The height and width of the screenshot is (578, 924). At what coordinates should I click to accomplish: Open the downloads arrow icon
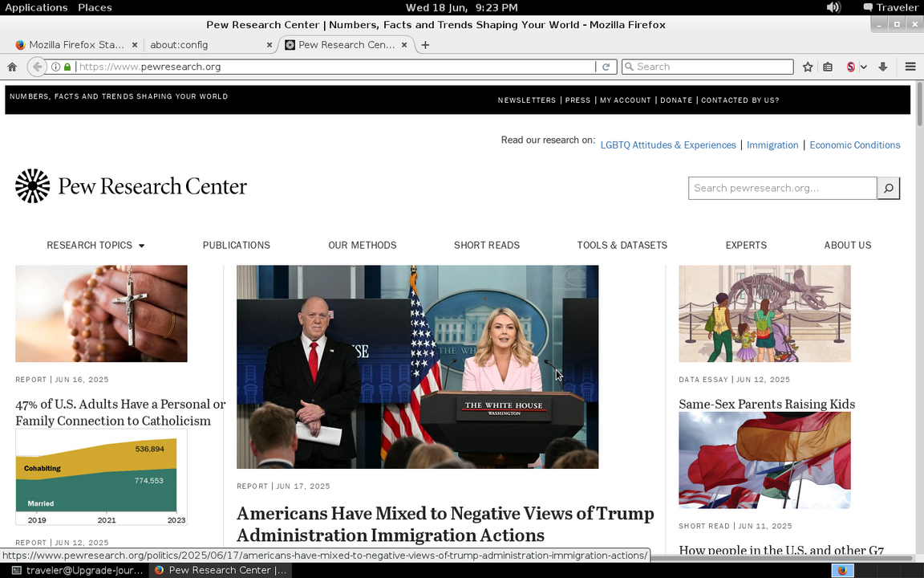coord(883,67)
